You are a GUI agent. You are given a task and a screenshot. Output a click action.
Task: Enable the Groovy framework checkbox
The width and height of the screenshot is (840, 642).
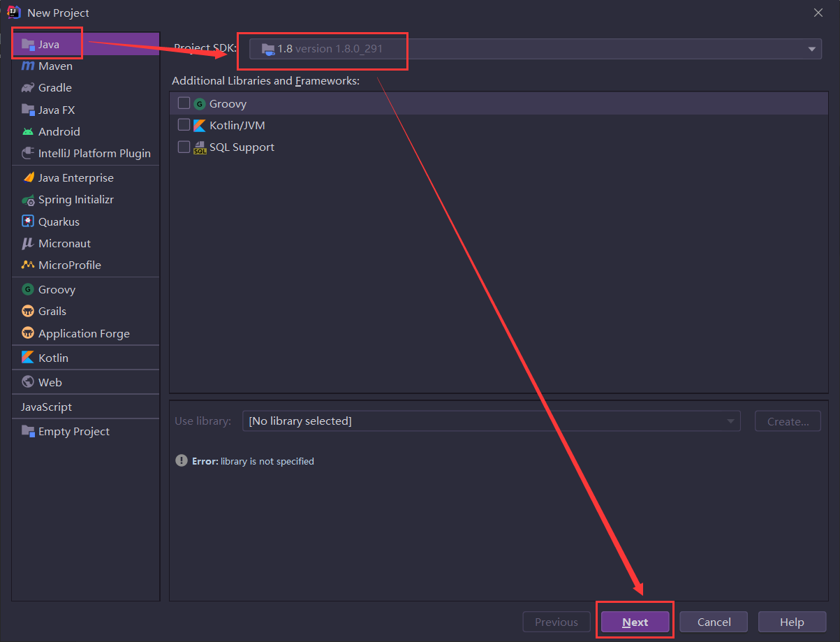point(184,103)
